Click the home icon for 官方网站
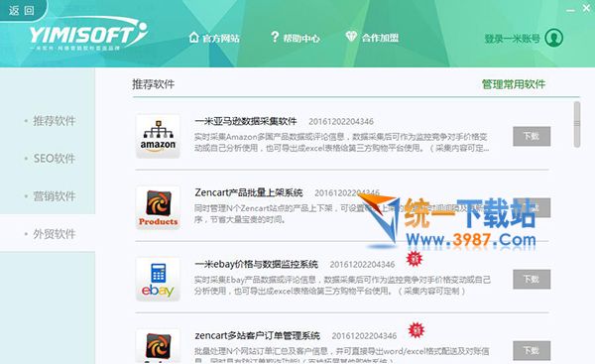Viewport: 595px width, 364px height. [x=194, y=38]
